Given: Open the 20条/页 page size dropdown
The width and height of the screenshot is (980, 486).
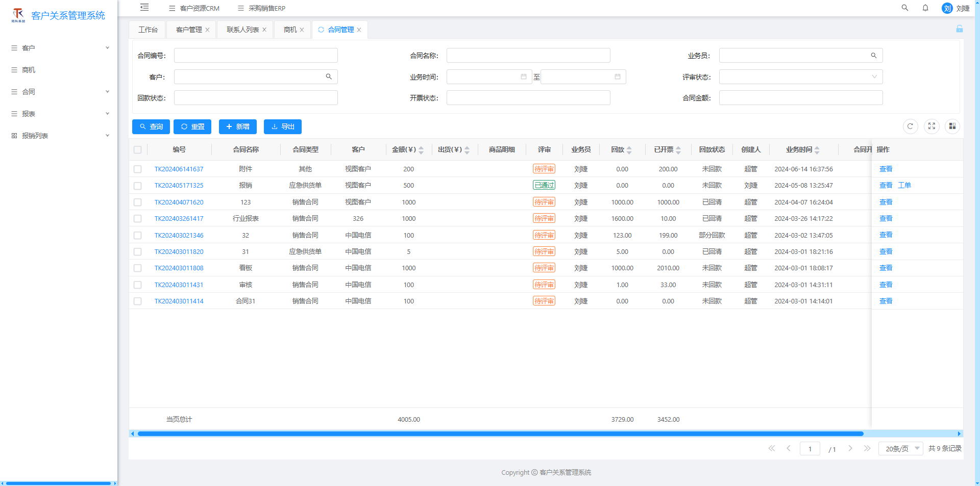Looking at the screenshot, I should coord(901,449).
